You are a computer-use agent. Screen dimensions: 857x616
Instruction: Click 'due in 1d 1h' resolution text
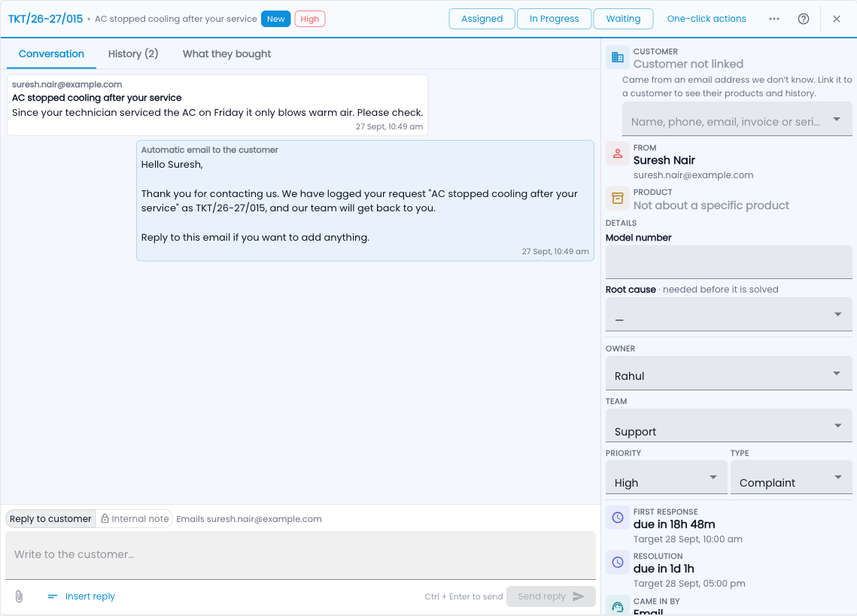point(664,569)
